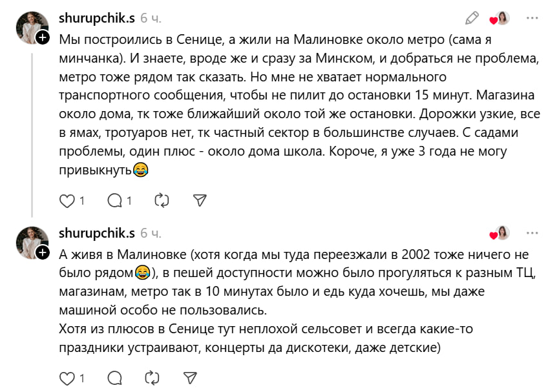Open the first post's profile avatar

pyautogui.click(x=32, y=27)
